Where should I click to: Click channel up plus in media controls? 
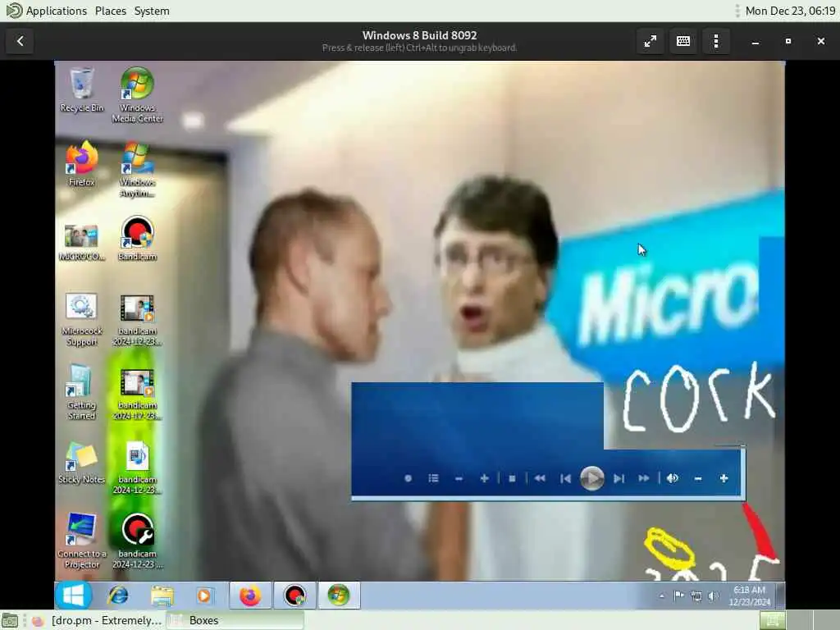(484, 478)
